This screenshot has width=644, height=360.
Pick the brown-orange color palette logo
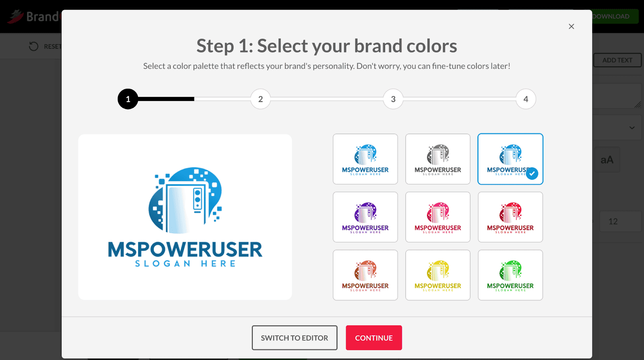click(365, 275)
